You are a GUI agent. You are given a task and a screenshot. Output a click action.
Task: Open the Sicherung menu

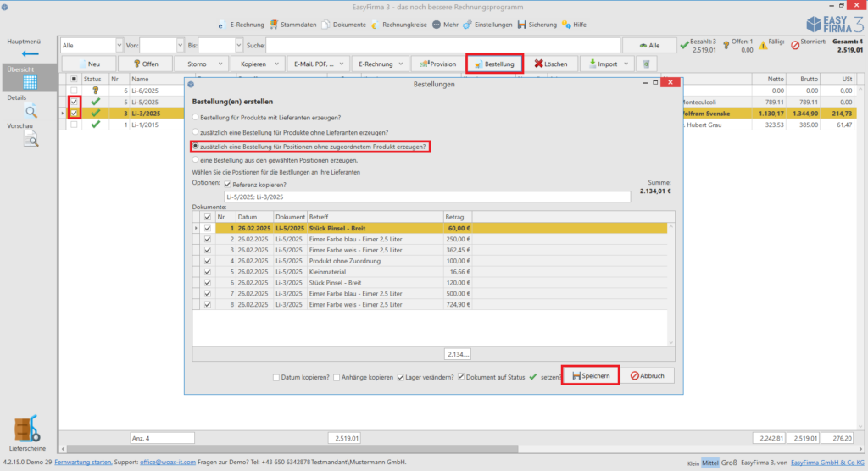[x=537, y=25]
